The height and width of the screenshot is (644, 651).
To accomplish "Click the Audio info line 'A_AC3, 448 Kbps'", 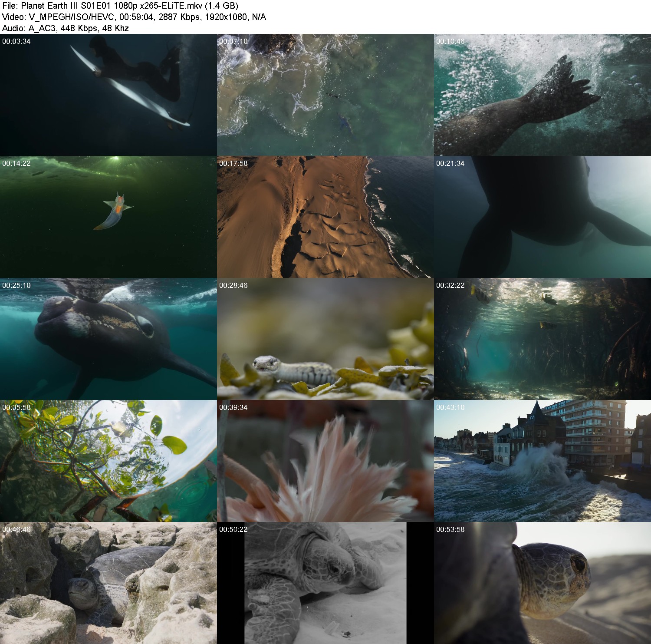I will point(66,28).
